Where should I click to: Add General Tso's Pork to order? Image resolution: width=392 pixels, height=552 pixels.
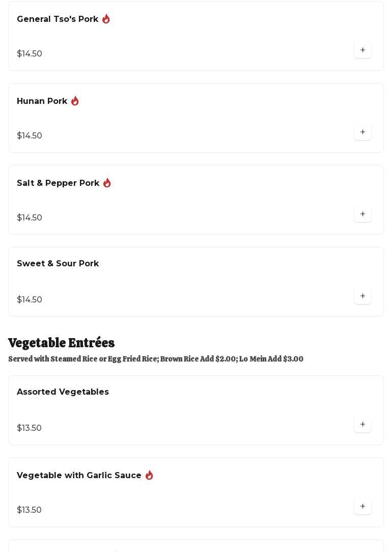362,50
